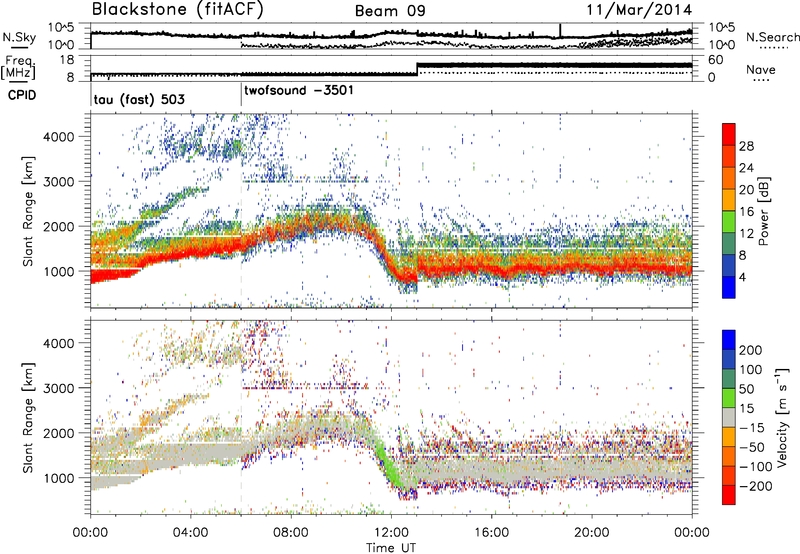Screen dimensions: 800x554
Task: Click the '12:00' time tick label
Action: tap(391, 533)
